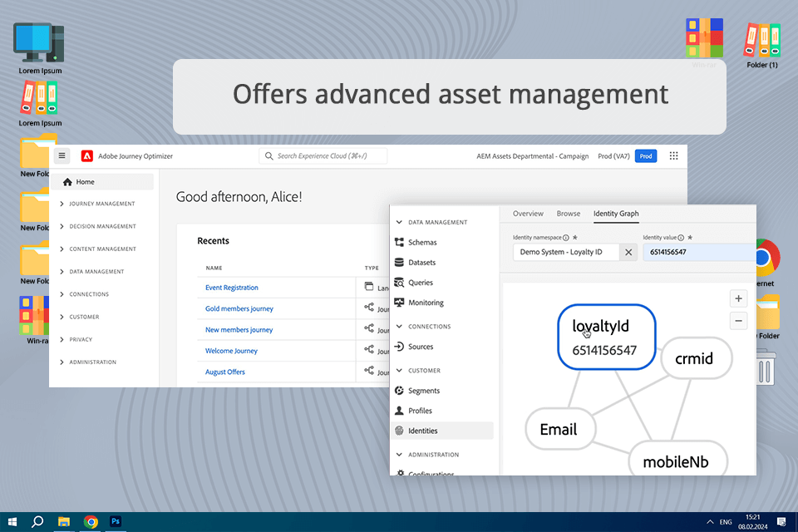Open the Welcome Journey link
Viewport: 798px width, 532px height.
(x=232, y=351)
